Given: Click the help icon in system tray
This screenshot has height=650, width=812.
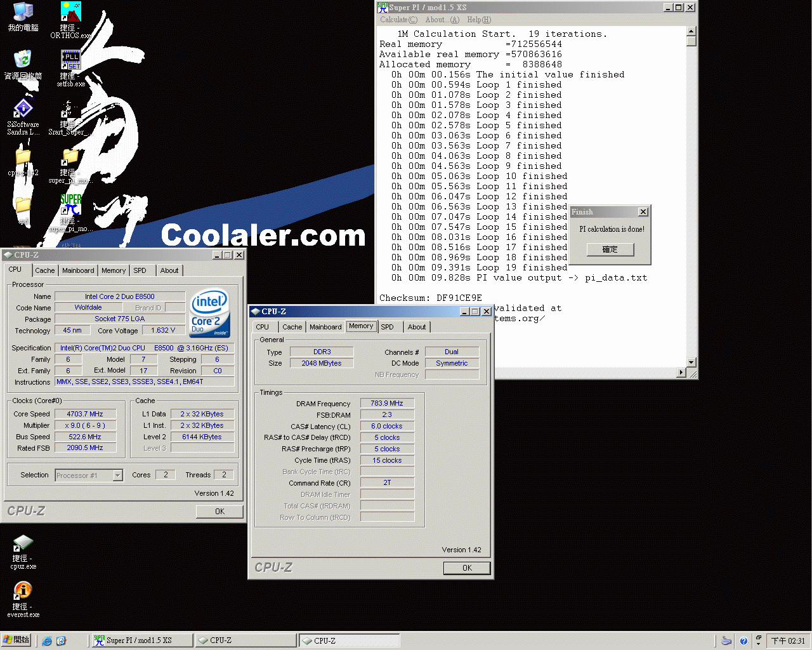Looking at the screenshot, I should 743,641.
